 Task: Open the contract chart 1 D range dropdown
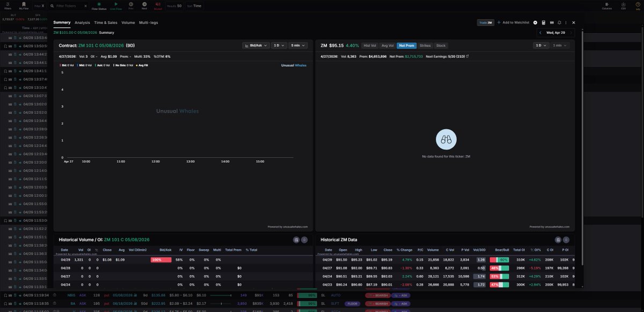coord(279,46)
